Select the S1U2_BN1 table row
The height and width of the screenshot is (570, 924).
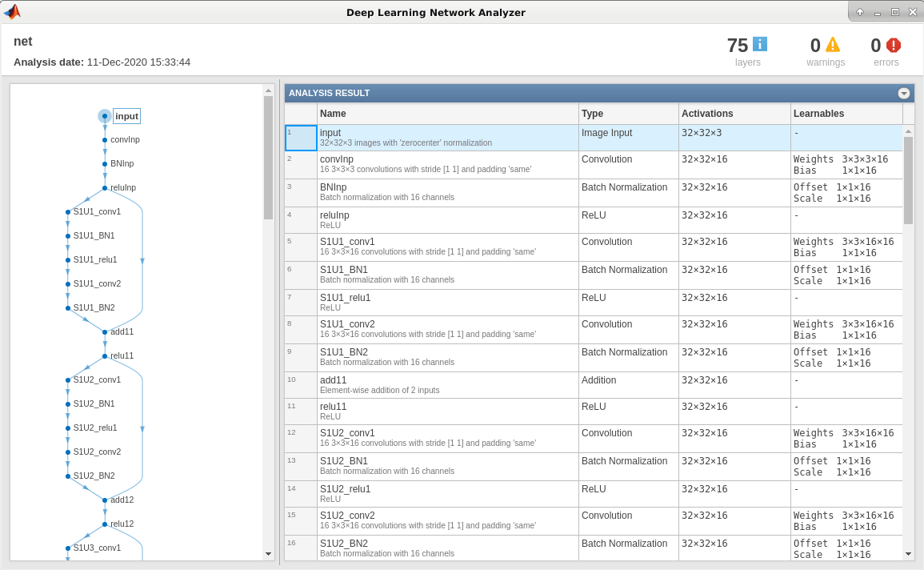point(594,467)
